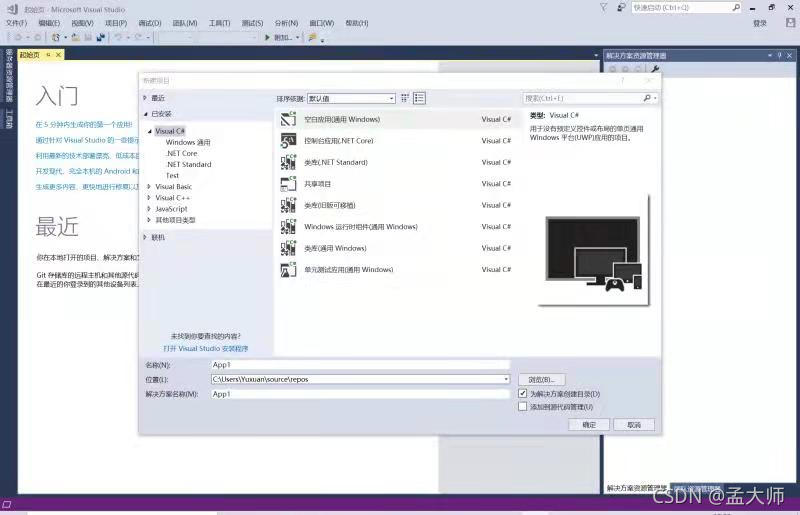This screenshot has width=800, height=515.
Task: Click the 登录 sign-in link
Action: coord(760,23)
